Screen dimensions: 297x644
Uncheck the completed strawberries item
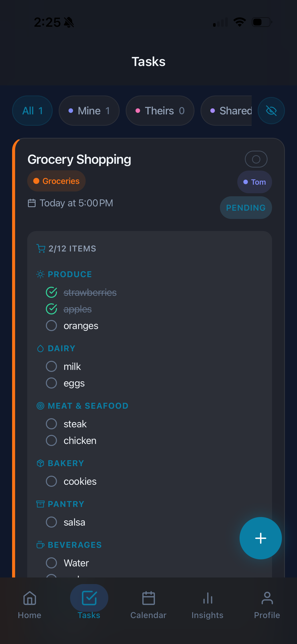click(51, 293)
